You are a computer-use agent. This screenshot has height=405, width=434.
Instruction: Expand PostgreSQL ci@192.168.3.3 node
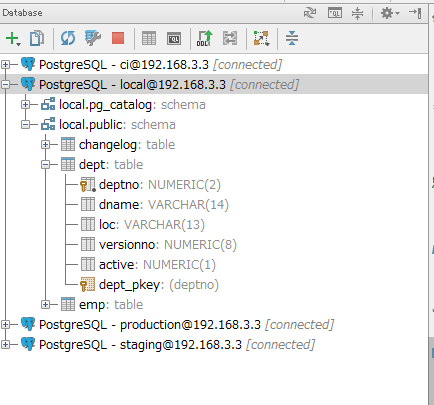pos(5,64)
